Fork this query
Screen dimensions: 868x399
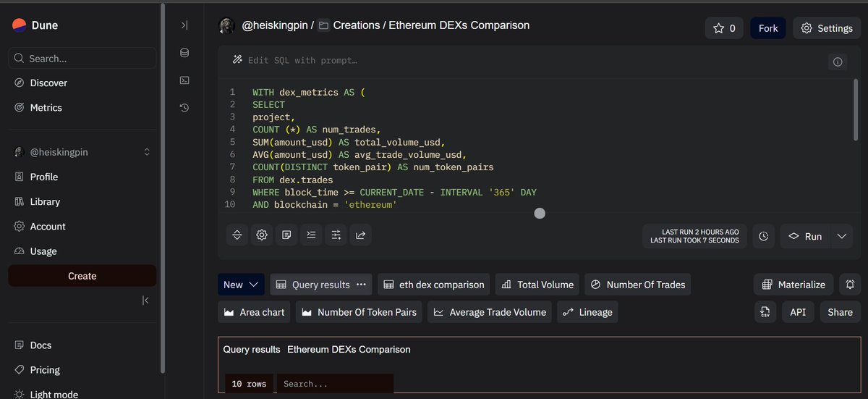coord(768,28)
